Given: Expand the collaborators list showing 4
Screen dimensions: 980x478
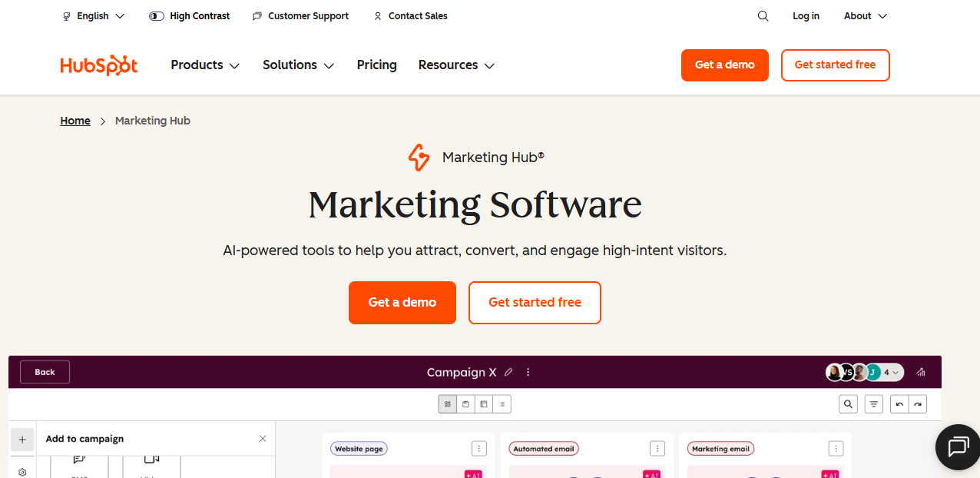Looking at the screenshot, I should pos(888,372).
